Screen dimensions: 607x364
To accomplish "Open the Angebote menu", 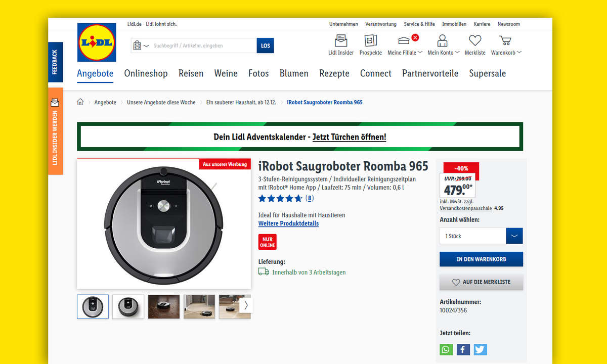I will (95, 73).
